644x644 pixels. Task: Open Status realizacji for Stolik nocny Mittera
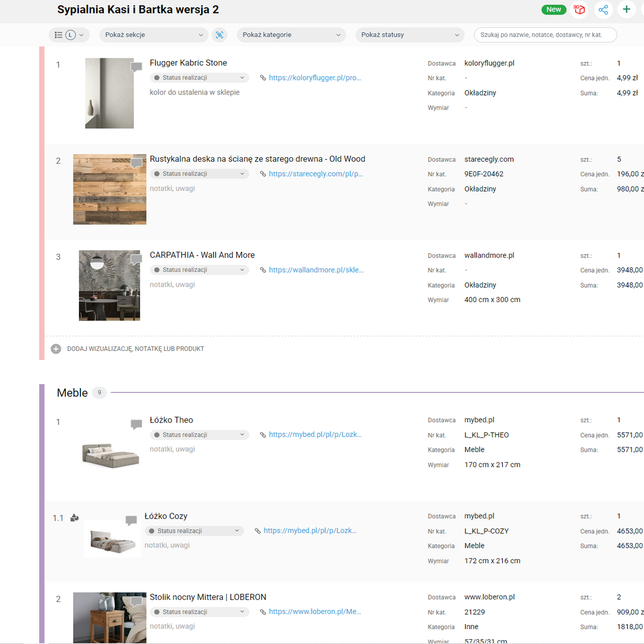[x=200, y=612]
